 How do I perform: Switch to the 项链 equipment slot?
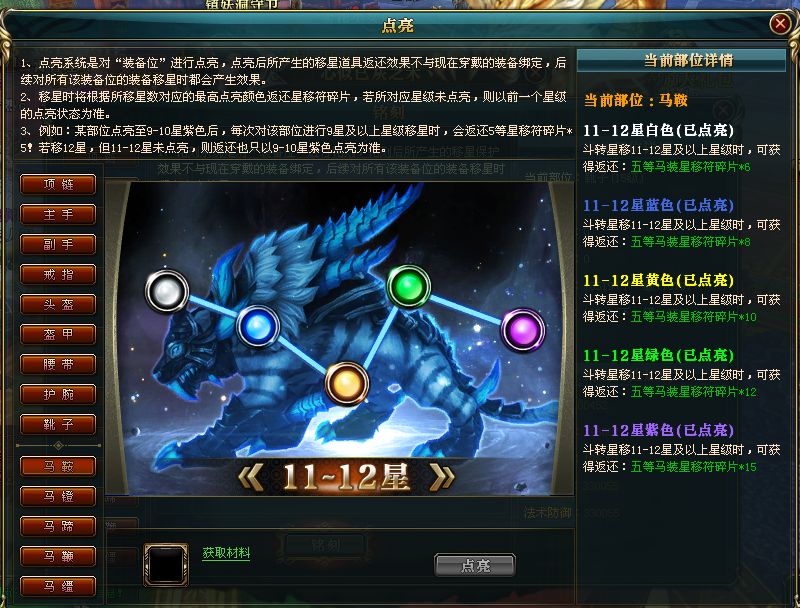(x=58, y=184)
